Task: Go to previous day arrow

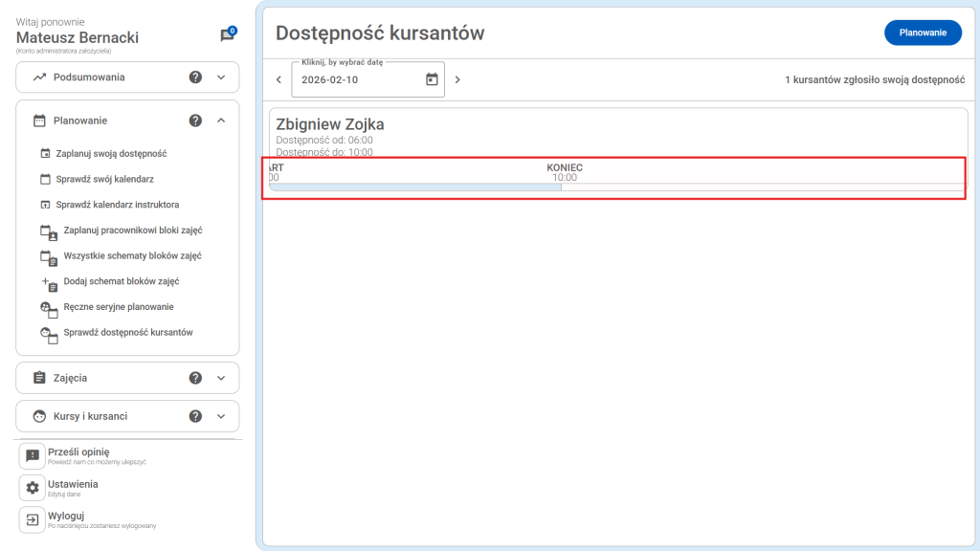Action: [278, 79]
